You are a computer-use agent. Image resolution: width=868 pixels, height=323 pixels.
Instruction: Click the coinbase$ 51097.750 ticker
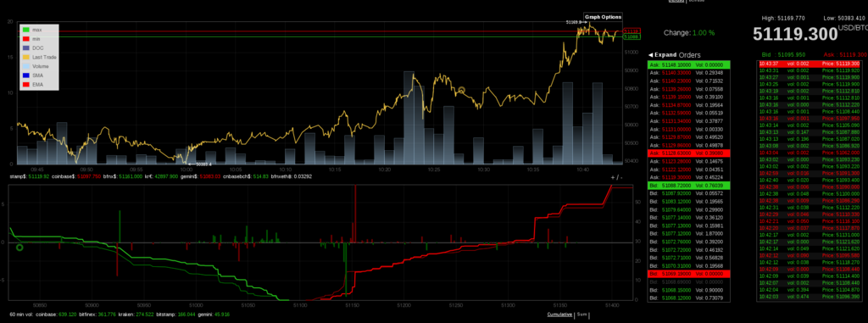click(76, 176)
